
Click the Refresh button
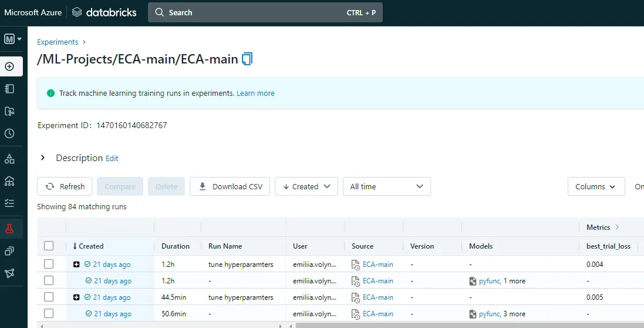point(65,186)
